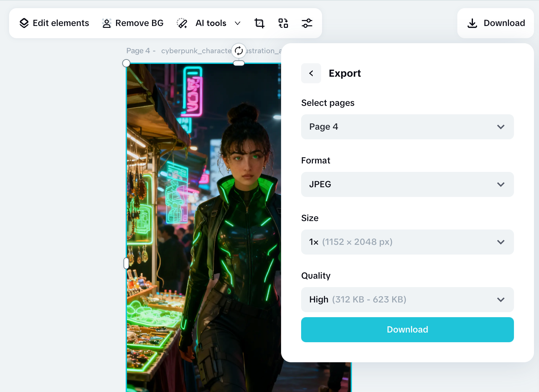Click the teal Download button
This screenshot has height=392, width=539.
408,330
